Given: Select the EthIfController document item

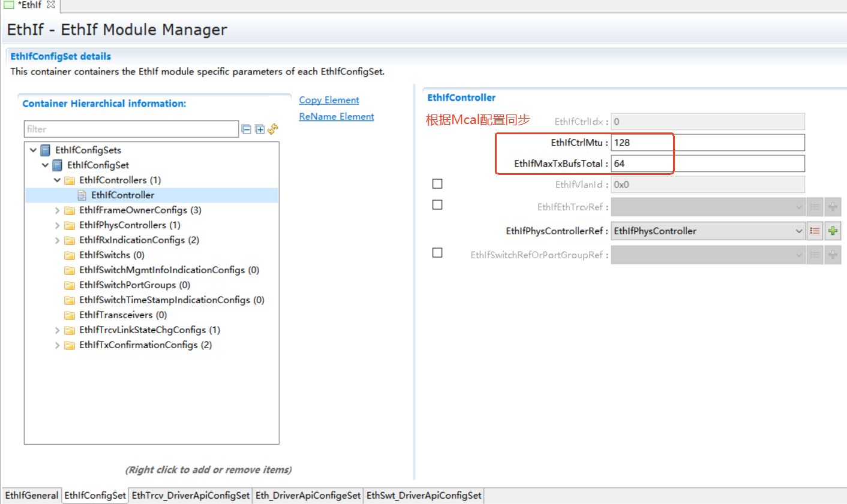Looking at the screenshot, I should click(122, 195).
